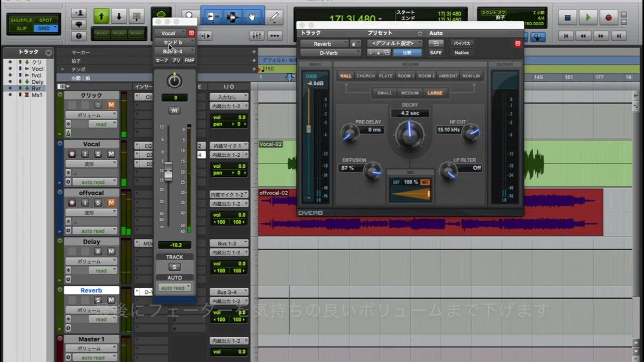Select the Grabber hand tool

[x=252, y=17]
